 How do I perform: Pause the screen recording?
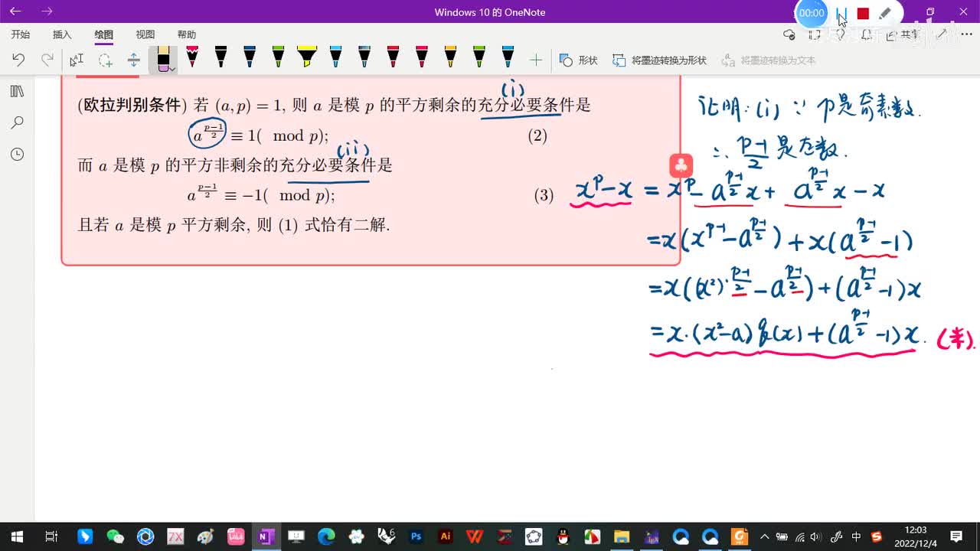(841, 13)
